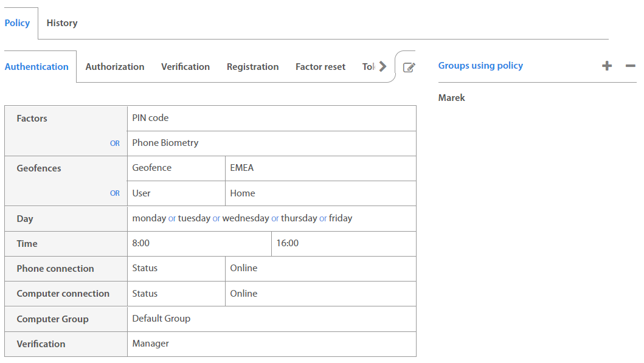
Task: Open the Policy tab
Action: click(17, 23)
